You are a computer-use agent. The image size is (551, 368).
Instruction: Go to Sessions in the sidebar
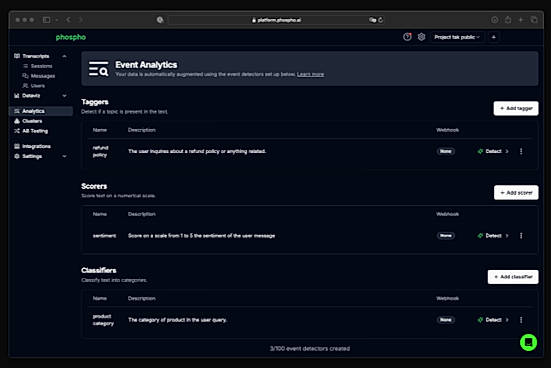click(41, 66)
